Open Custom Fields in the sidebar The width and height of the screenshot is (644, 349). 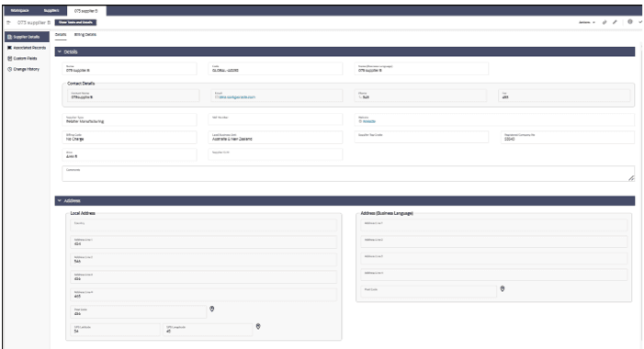(28, 58)
